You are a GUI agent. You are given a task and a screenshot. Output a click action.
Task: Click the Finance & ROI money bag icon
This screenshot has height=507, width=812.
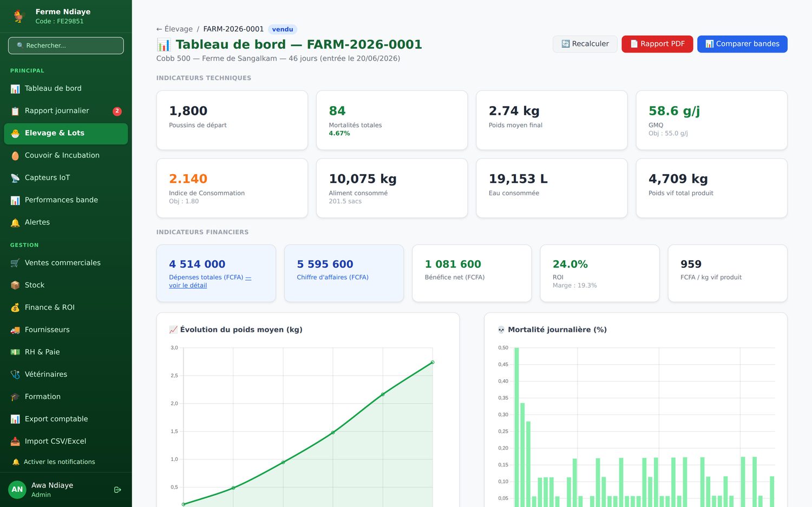point(15,307)
